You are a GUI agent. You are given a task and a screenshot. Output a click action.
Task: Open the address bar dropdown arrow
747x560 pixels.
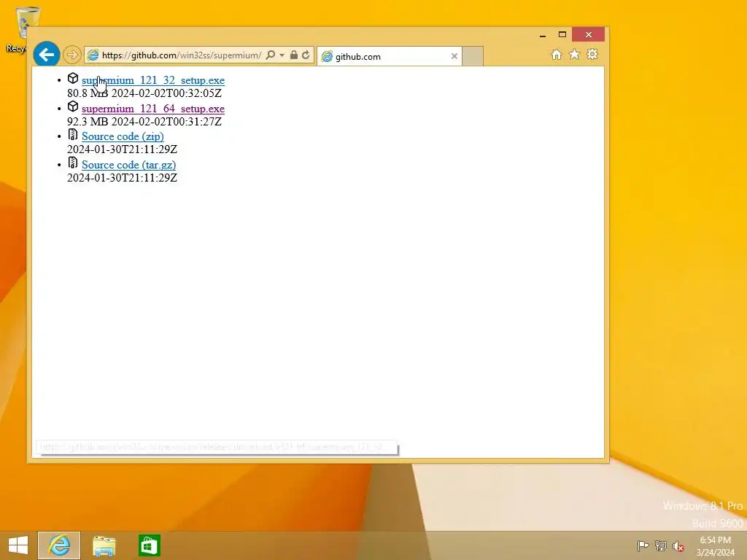(x=282, y=55)
